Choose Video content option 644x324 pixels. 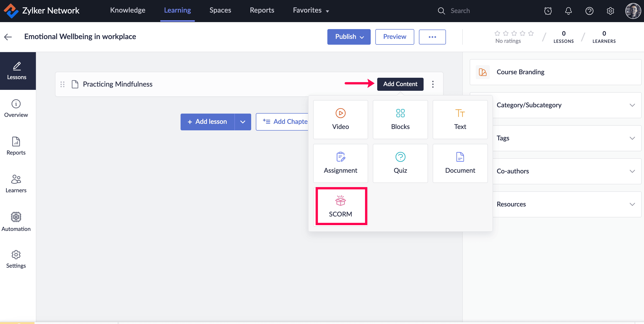pos(340,119)
